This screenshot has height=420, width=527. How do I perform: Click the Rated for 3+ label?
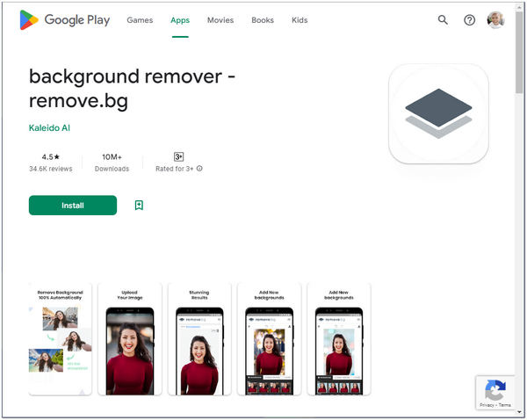pos(175,169)
